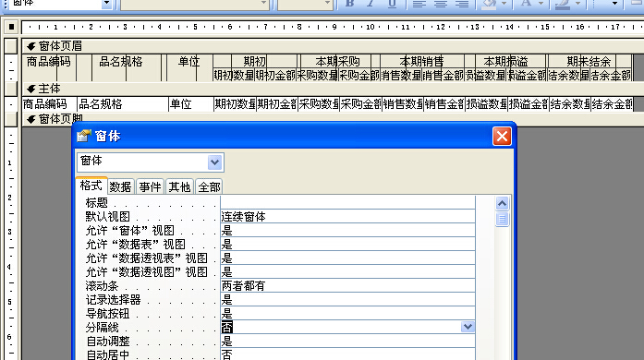644x360 pixels.
Task: Click the 允许“数据表”视图 property value
Action: tap(348, 245)
